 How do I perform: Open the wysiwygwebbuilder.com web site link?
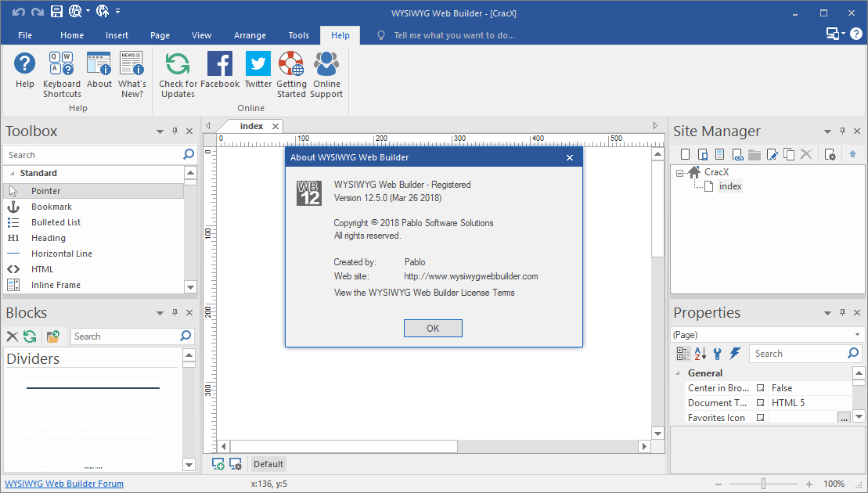point(471,276)
